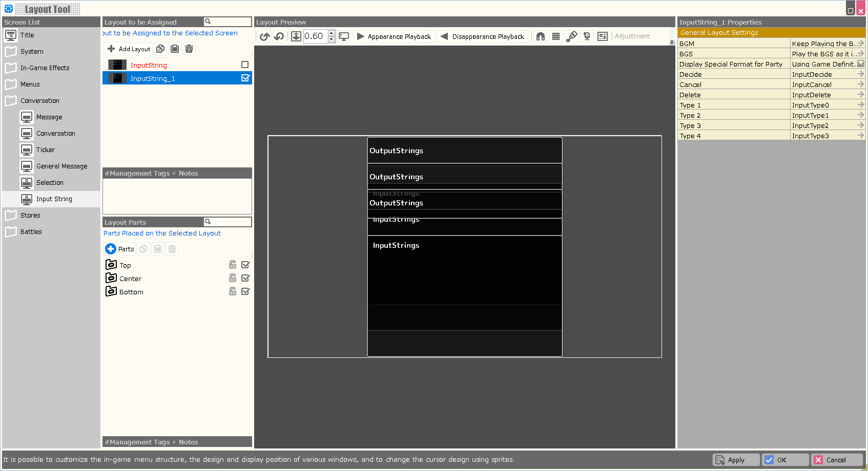Viewport: 868px width, 471px height.
Task: Click the redo arrow in preview toolbar
Action: point(279,36)
